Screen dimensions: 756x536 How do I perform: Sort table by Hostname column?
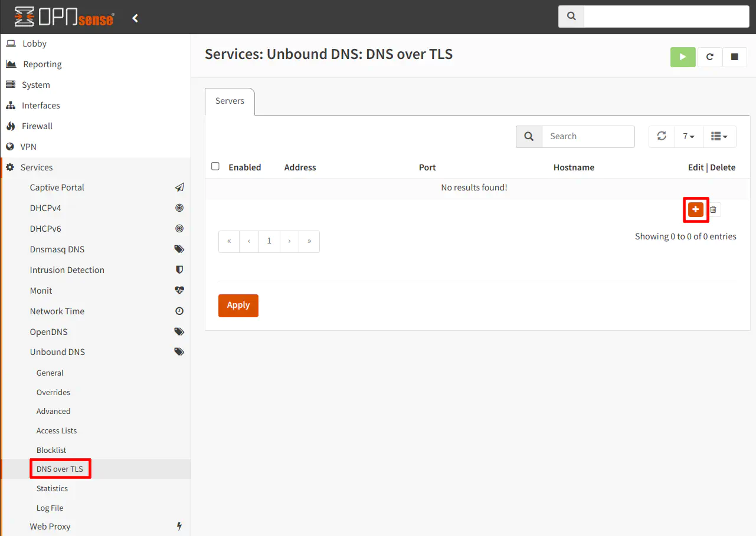(574, 167)
